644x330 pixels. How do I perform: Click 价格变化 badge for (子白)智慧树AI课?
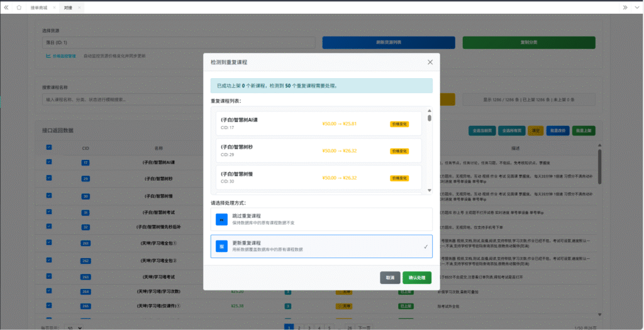pos(399,124)
